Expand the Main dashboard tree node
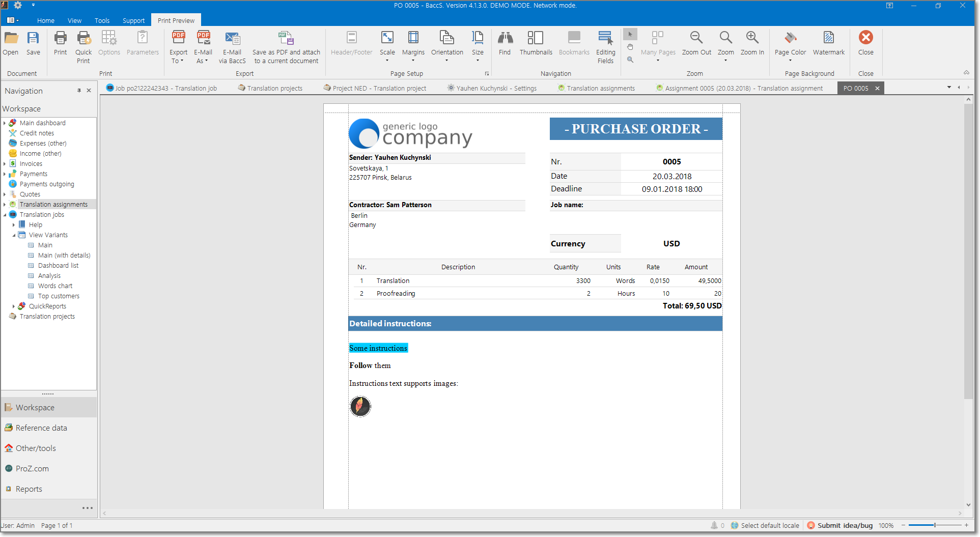 click(x=5, y=123)
